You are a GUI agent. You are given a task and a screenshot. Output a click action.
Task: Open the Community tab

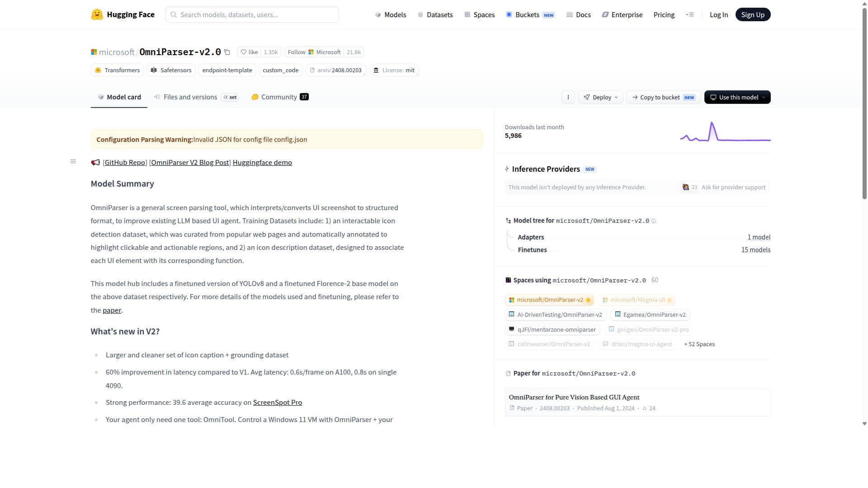point(280,97)
